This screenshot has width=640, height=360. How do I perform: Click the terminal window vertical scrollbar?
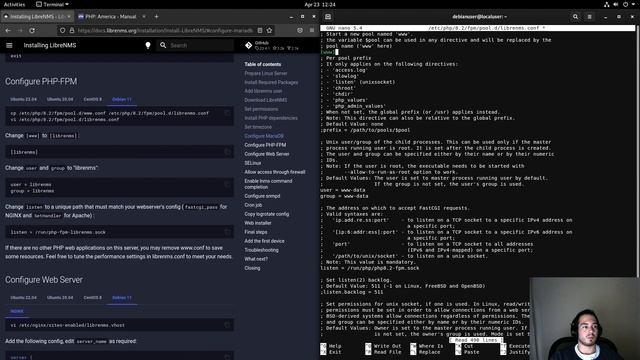tap(638, 151)
